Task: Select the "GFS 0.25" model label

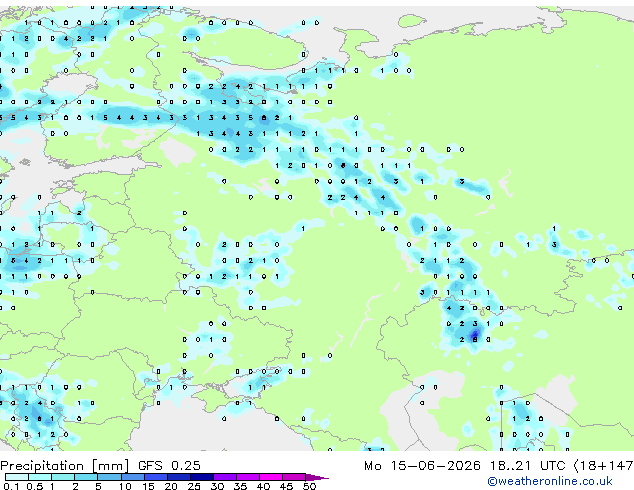Action: pyautogui.click(x=169, y=466)
